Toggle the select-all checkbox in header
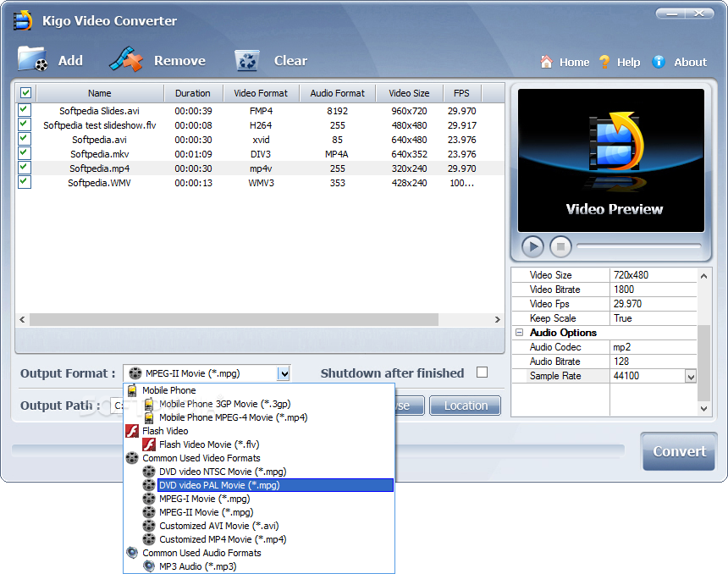 pyautogui.click(x=25, y=93)
